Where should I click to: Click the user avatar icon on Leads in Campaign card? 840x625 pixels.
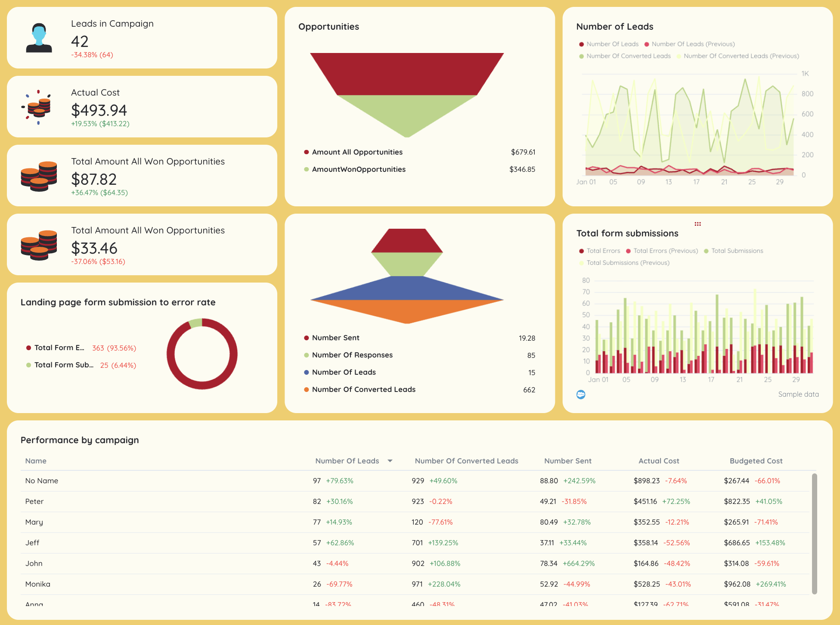click(39, 39)
